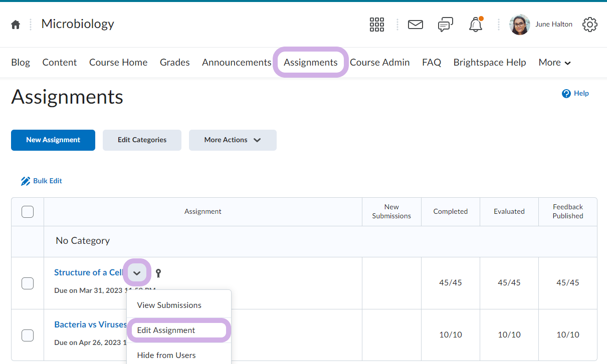The height and width of the screenshot is (364, 607).
Task: Expand the More menu in navbar
Action: pos(554,63)
